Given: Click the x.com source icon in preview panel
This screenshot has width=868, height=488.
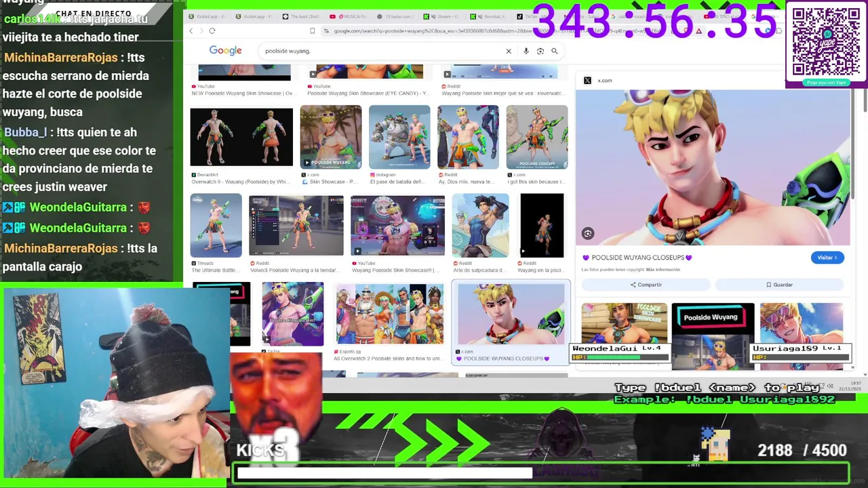Looking at the screenshot, I should [x=587, y=80].
